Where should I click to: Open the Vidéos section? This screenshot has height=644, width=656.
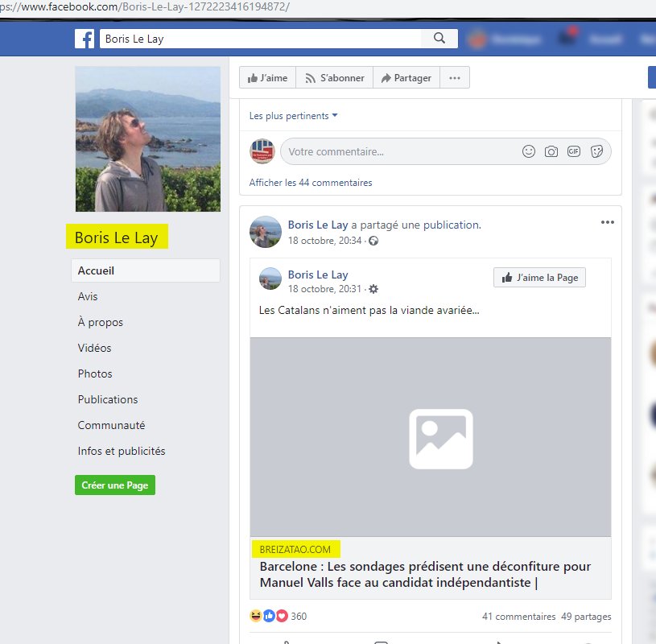pos(94,348)
